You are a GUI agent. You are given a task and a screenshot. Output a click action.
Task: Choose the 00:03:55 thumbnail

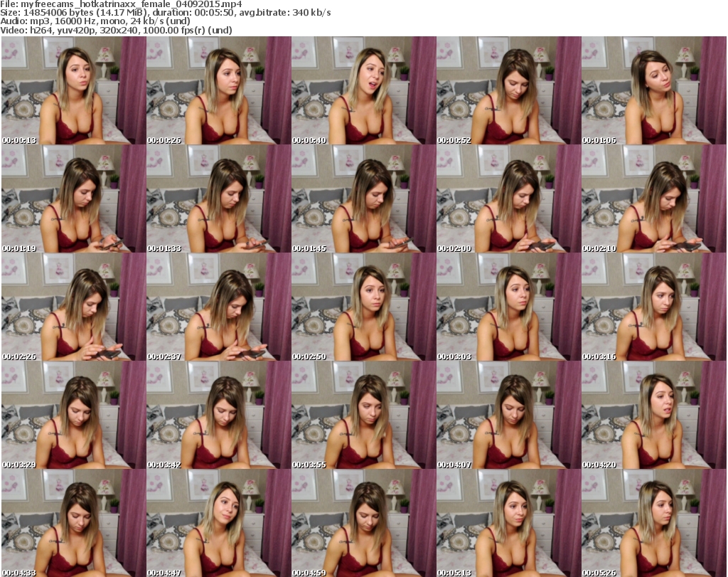pos(364,415)
